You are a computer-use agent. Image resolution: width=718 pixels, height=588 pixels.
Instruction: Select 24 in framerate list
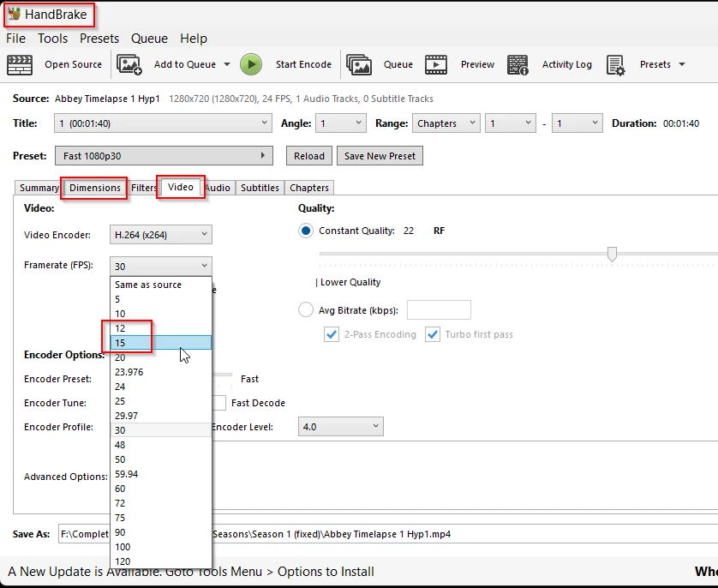161,387
